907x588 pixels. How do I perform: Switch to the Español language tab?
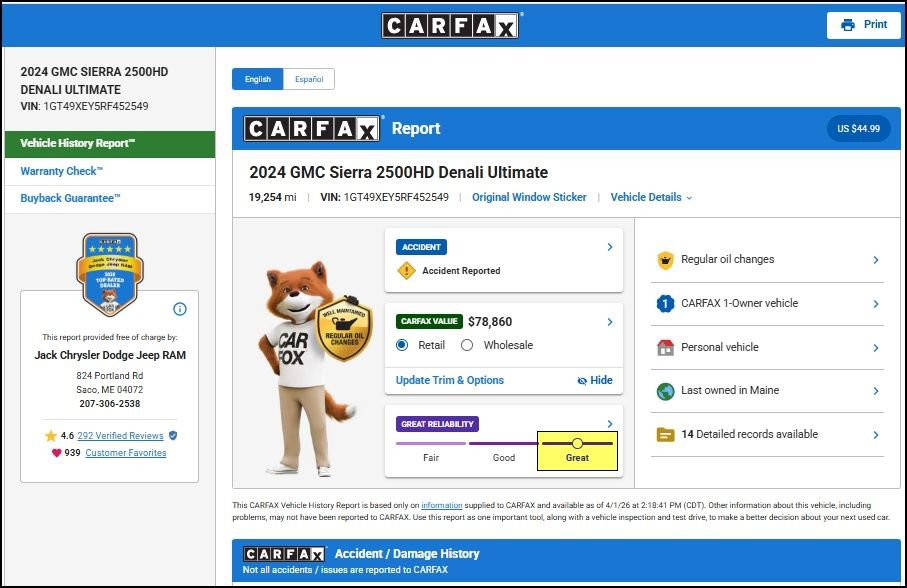click(308, 79)
